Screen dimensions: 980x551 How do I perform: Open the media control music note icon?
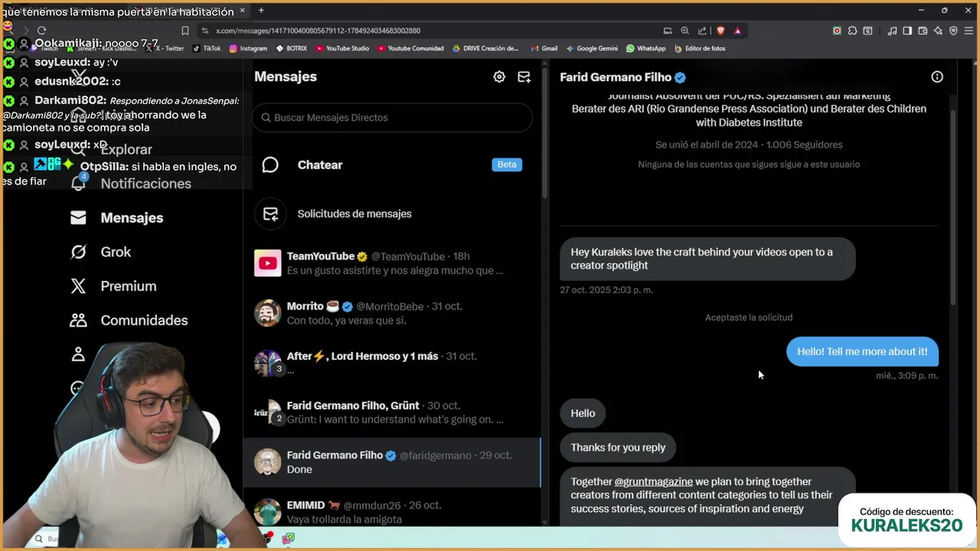(892, 31)
